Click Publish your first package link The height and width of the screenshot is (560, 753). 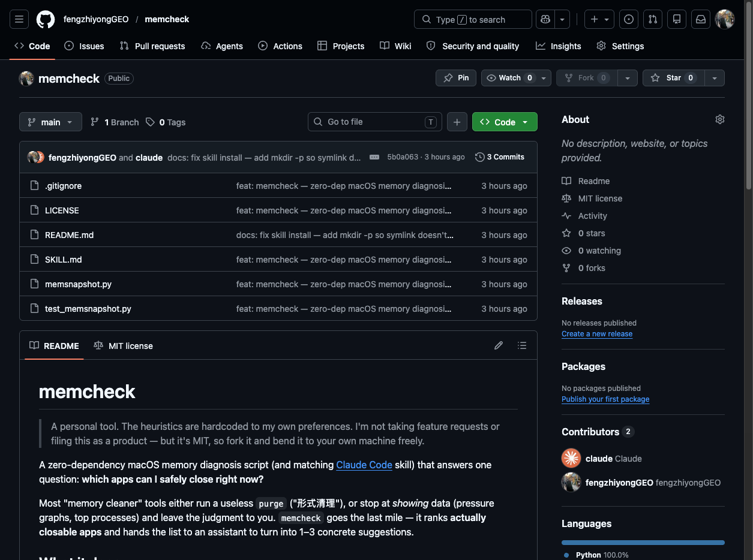click(x=605, y=399)
